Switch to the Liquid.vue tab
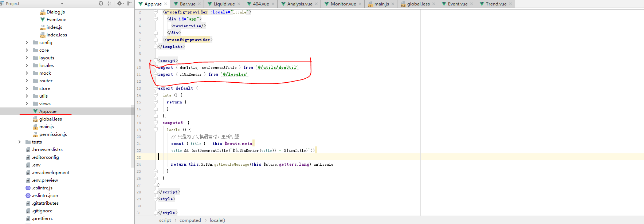 [224, 4]
